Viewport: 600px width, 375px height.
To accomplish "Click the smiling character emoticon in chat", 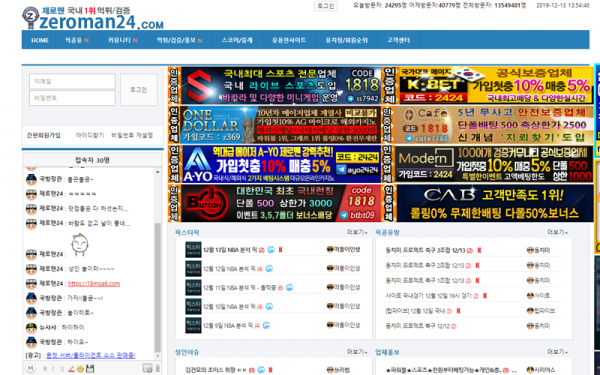I will point(80,245).
